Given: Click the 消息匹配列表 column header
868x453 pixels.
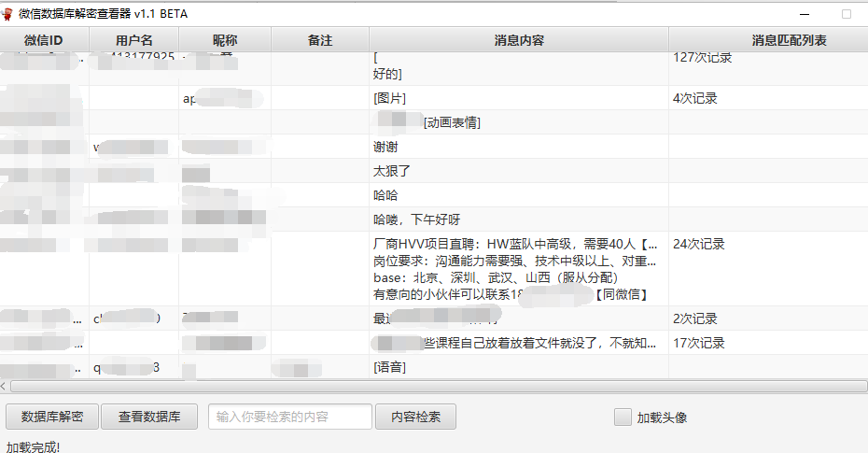Looking at the screenshot, I should point(768,40).
